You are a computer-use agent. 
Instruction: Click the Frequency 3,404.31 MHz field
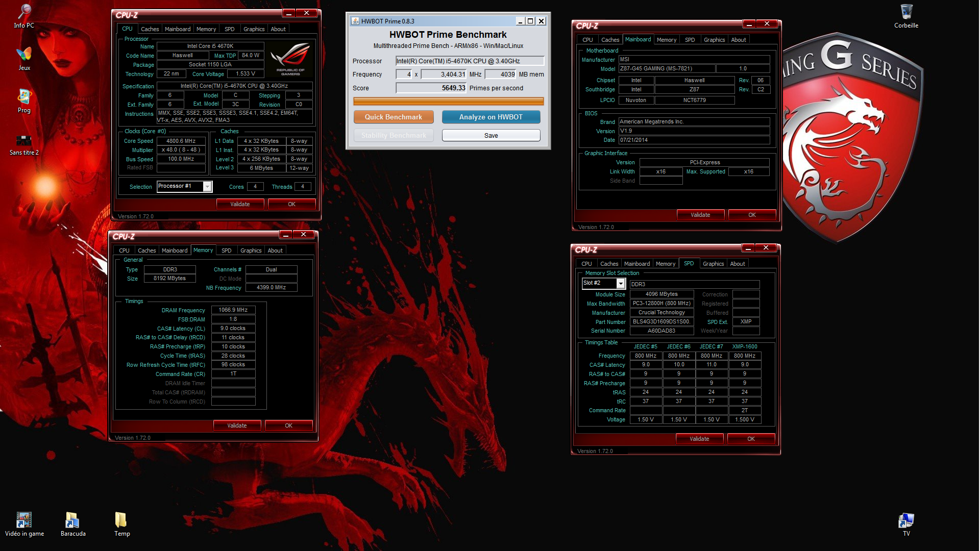coord(444,74)
